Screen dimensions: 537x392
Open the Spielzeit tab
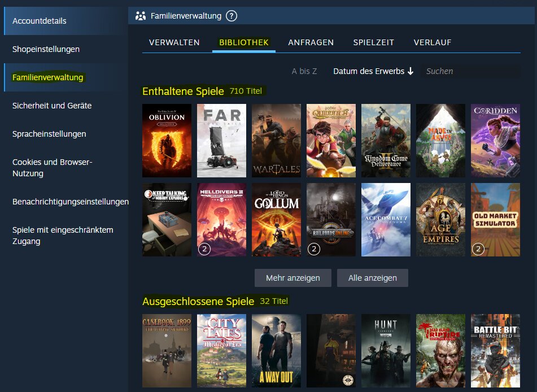pos(373,42)
